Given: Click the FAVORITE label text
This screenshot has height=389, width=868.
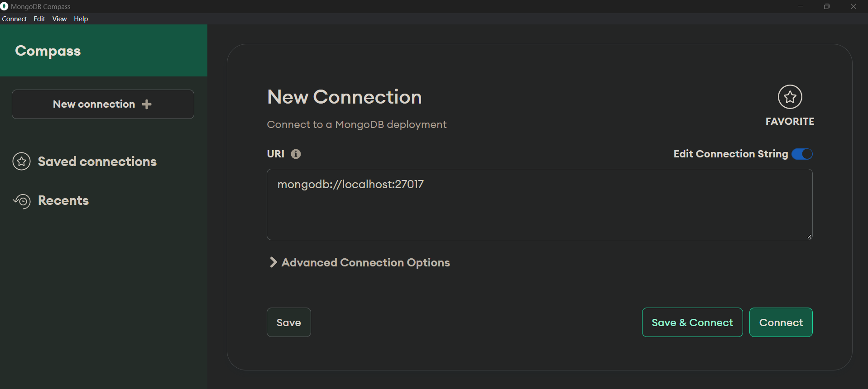Looking at the screenshot, I should click(x=790, y=121).
